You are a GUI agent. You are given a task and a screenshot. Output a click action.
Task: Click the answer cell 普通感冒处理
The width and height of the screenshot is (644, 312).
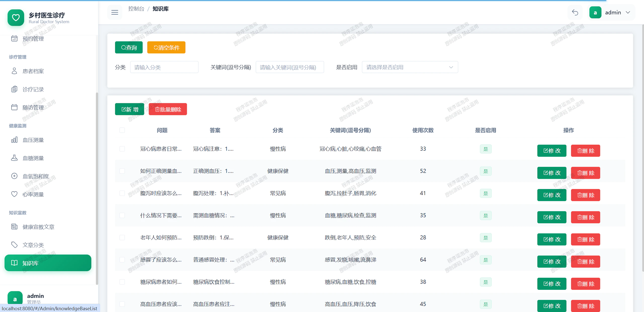pos(214,260)
